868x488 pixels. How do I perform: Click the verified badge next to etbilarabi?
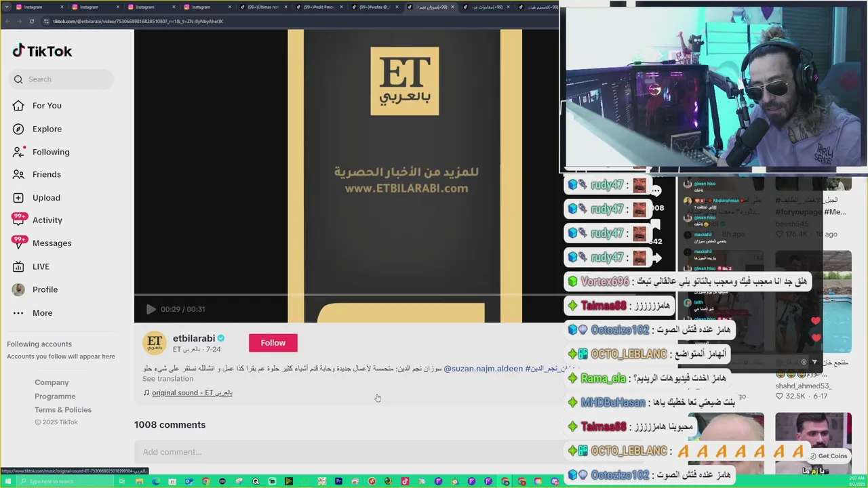221,338
